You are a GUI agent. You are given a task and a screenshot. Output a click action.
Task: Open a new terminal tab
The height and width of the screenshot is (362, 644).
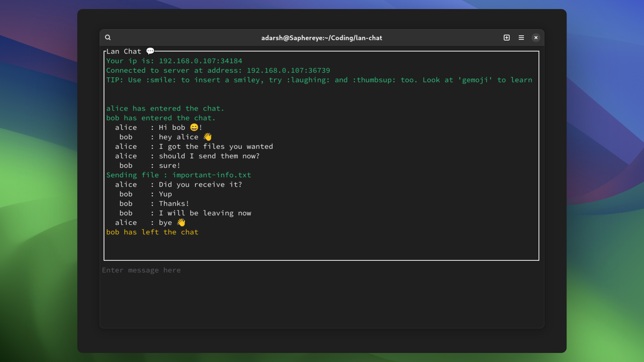(506, 38)
